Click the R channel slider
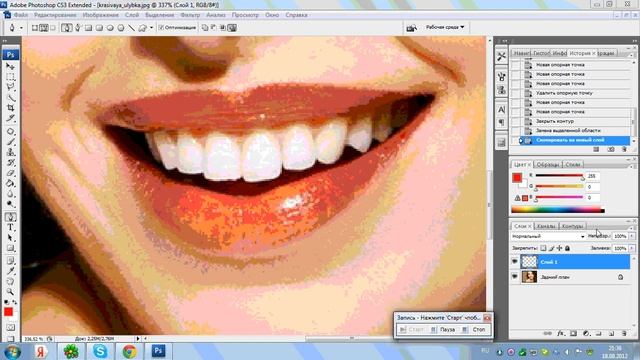 (x=559, y=176)
